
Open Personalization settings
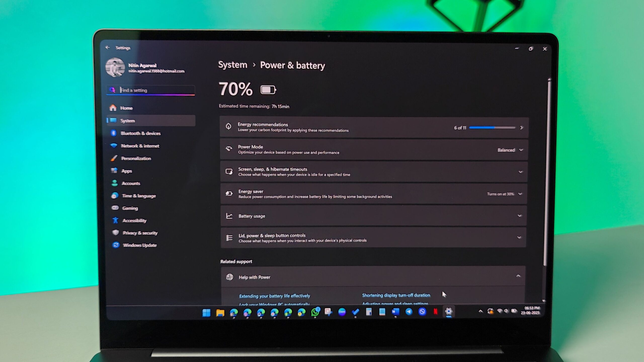tap(151, 158)
